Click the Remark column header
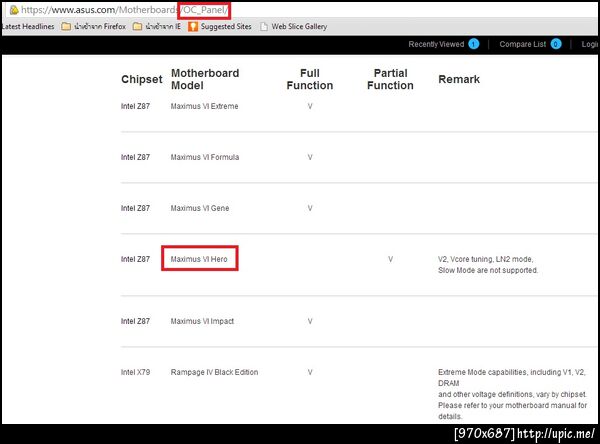This screenshot has width=600, height=444. click(459, 79)
